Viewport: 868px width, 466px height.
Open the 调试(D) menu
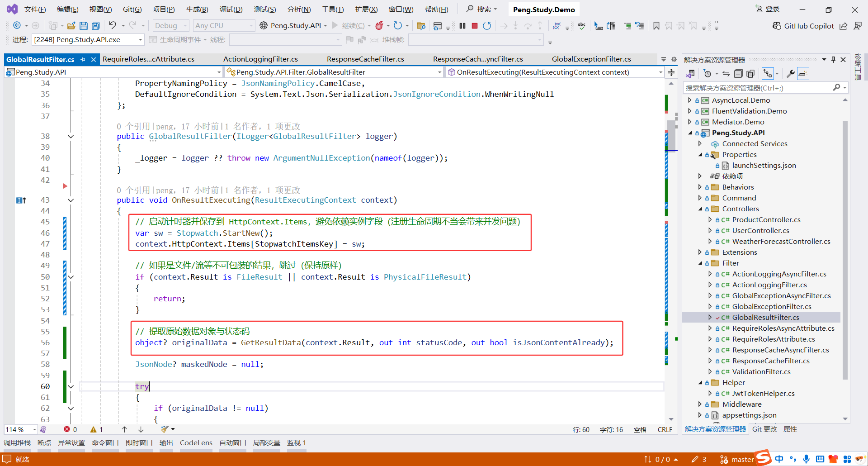231,9
